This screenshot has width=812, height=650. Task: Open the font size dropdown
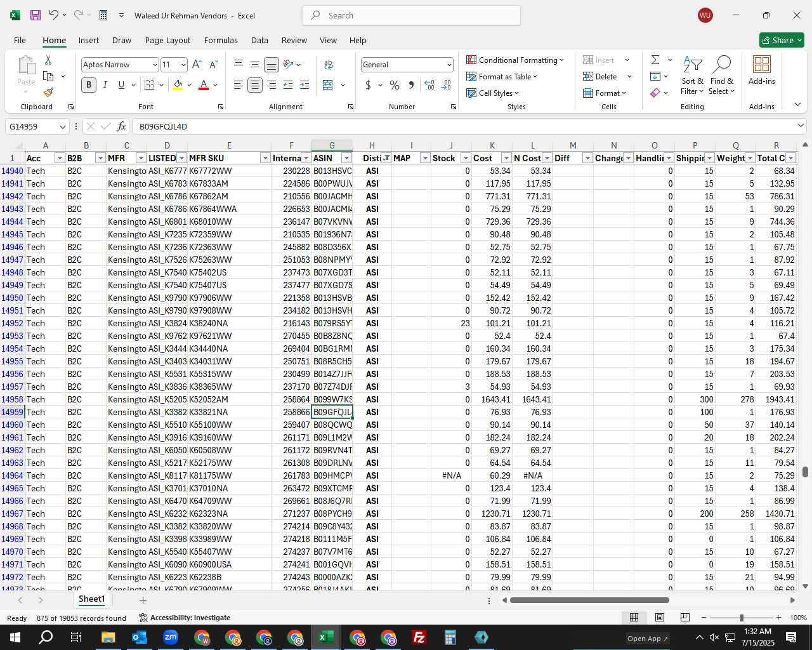[183, 65]
